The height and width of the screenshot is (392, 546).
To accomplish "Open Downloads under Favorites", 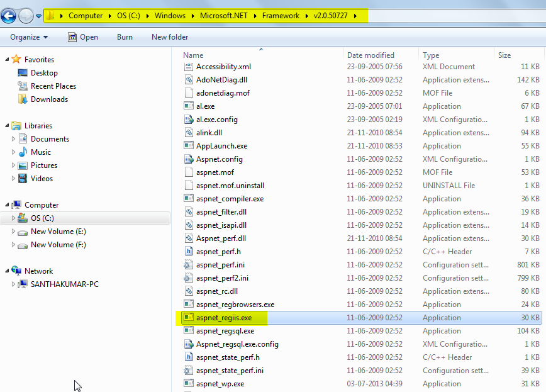I will click(x=49, y=99).
